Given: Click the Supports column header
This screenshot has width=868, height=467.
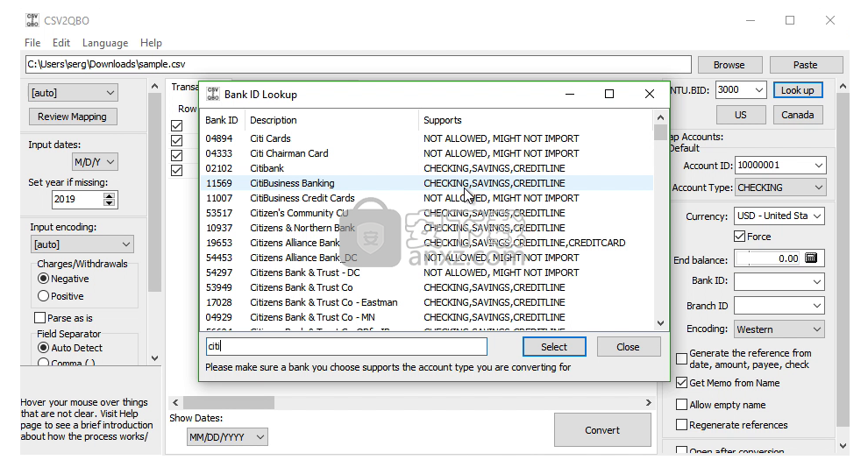Looking at the screenshot, I should (536, 120).
